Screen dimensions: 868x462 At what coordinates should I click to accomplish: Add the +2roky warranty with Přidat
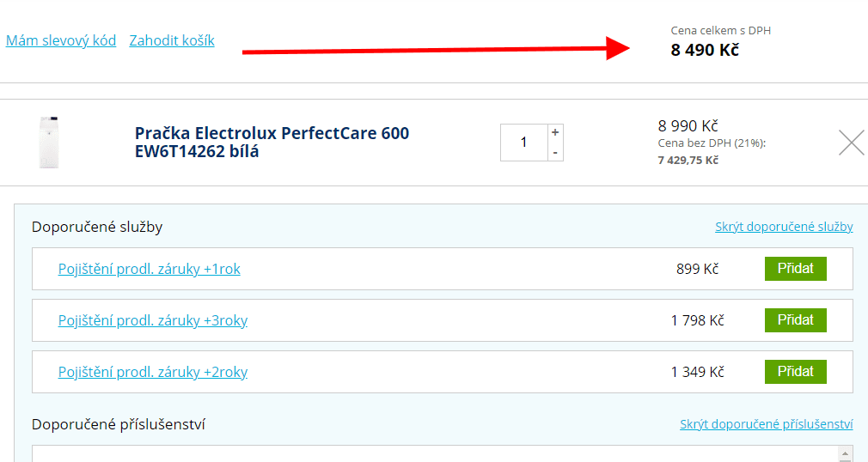[796, 371]
